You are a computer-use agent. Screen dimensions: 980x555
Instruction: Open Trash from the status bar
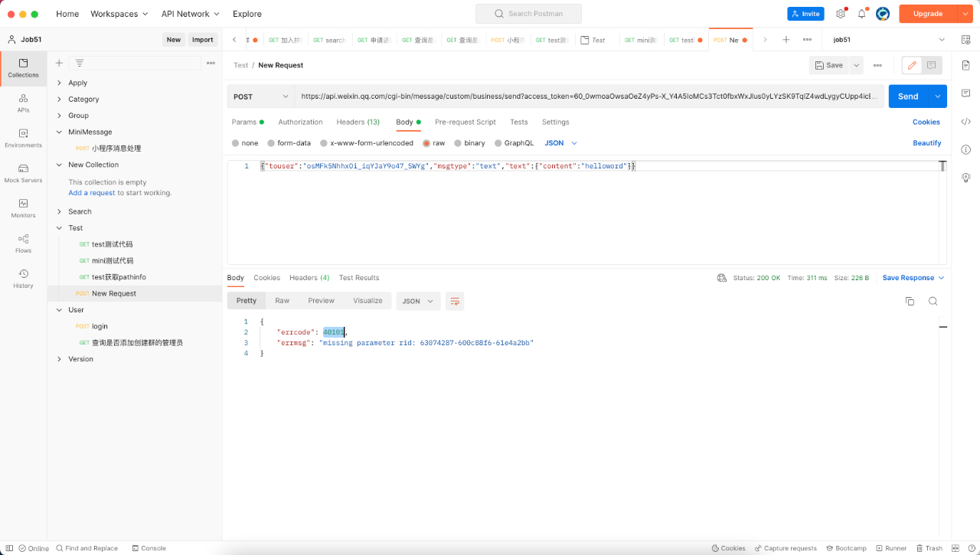tap(929, 548)
